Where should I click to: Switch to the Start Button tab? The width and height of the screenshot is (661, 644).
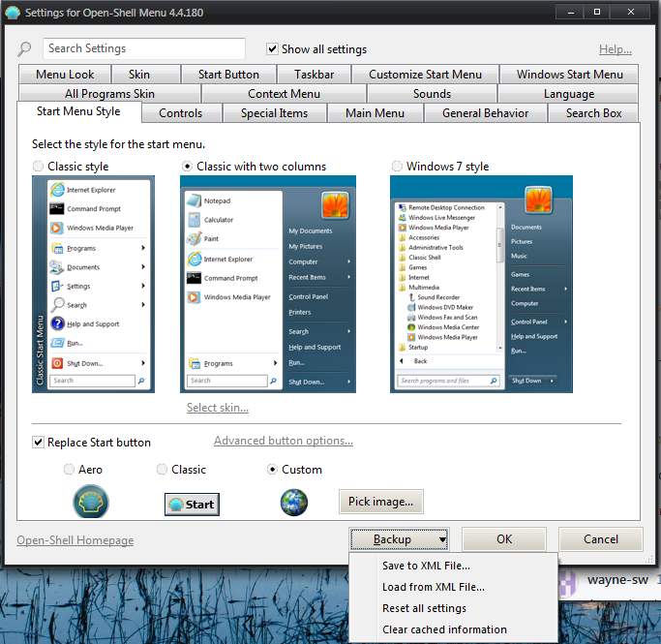[229, 75]
